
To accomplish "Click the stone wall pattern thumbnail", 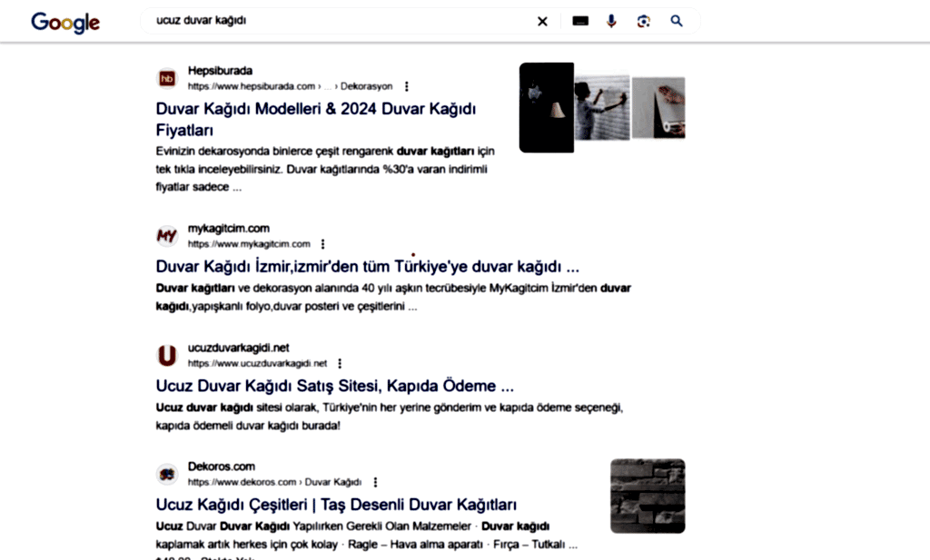I will tap(648, 496).
